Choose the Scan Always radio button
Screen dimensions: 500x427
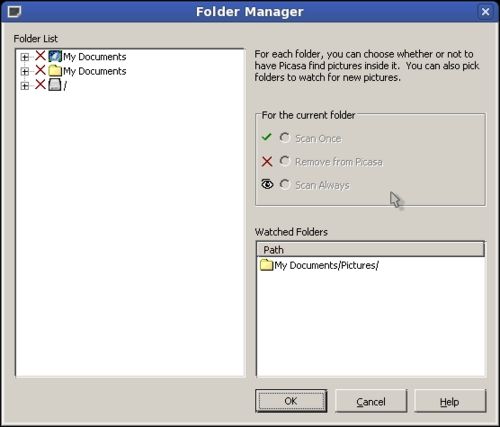(x=285, y=184)
